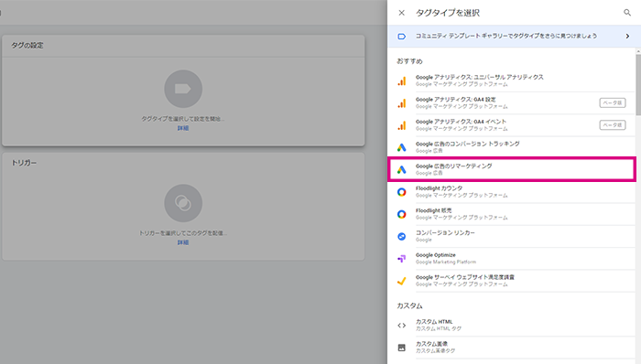Click 詳細 link under タグの設定
Image resolution: width=641 pixels, height=364 pixels.
tap(183, 128)
